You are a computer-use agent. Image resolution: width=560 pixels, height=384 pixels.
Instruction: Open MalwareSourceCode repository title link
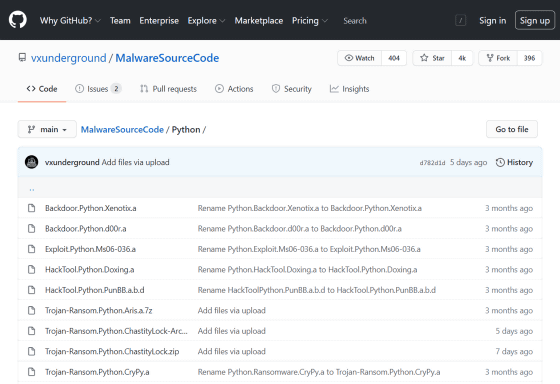pyautogui.click(x=167, y=58)
